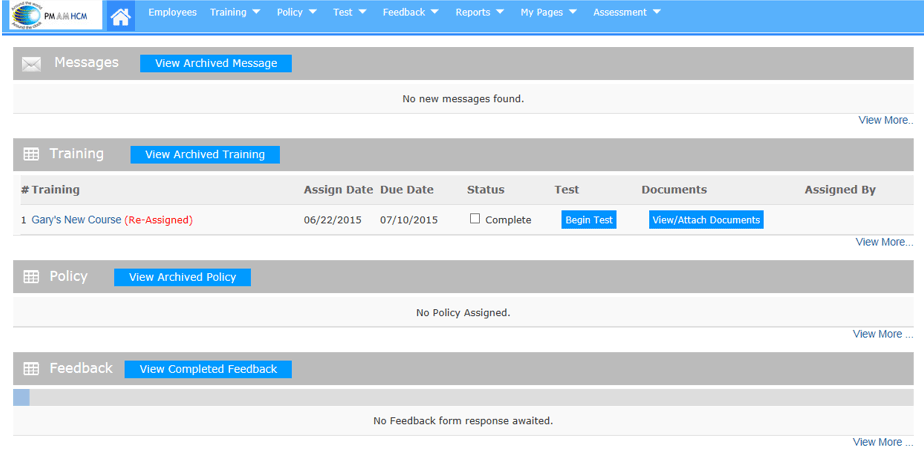The height and width of the screenshot is (461, 924).
Task: Open the Policy menu dropdown
Action: 296,13
